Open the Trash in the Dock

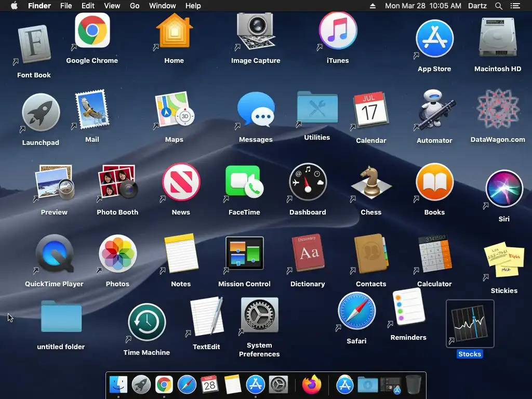pos(413,385)
